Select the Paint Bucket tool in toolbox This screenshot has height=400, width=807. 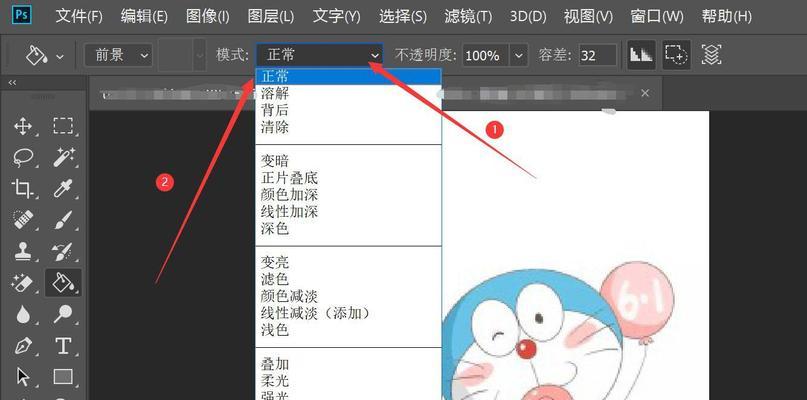[x=63, y=283]
